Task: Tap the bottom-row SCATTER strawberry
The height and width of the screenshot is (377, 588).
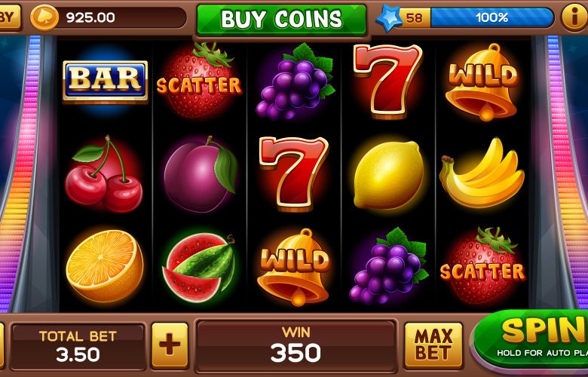Action: click(482, 265)
